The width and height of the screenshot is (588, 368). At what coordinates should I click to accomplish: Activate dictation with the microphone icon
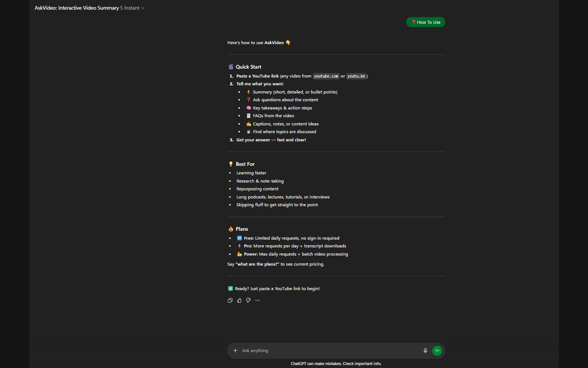tap(425, 350)
